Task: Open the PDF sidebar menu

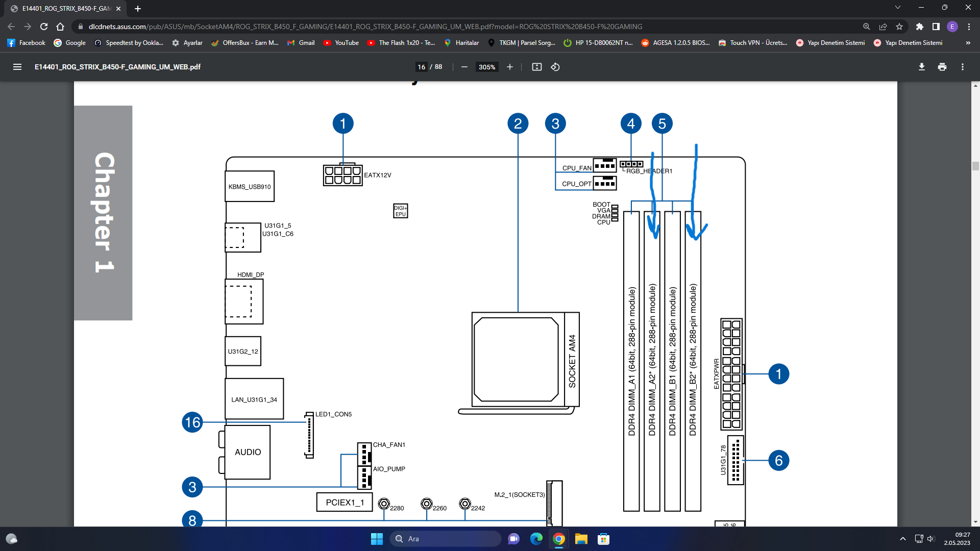Action: 17,67
